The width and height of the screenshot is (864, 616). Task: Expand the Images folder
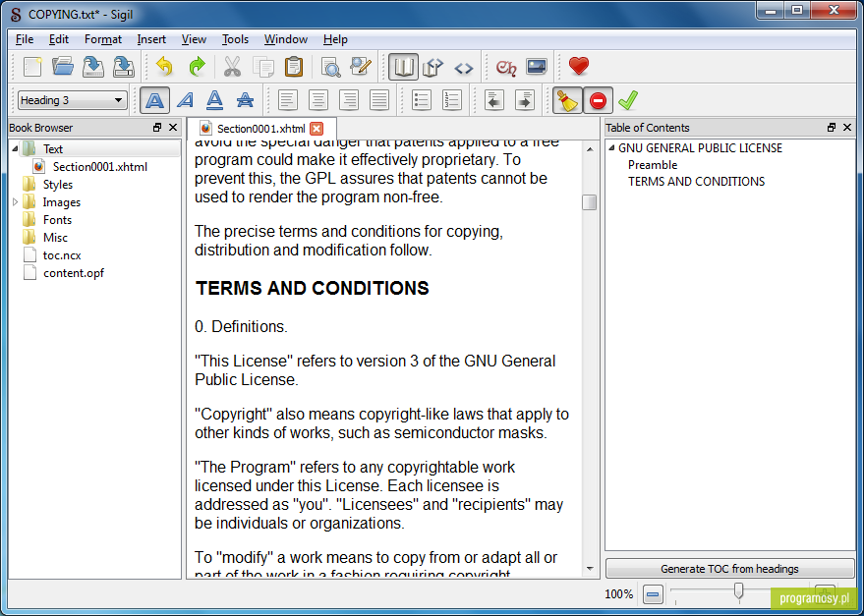(x=15, y=202)
